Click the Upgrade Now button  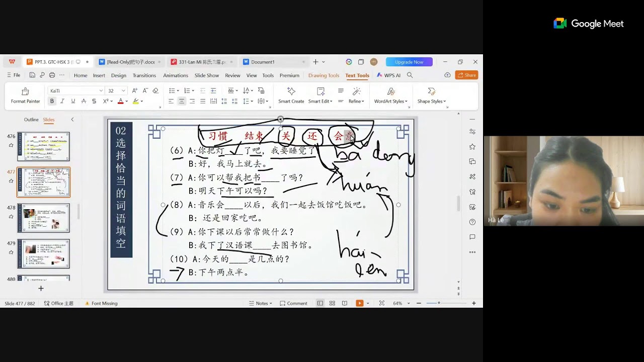[x=409, y=62]
